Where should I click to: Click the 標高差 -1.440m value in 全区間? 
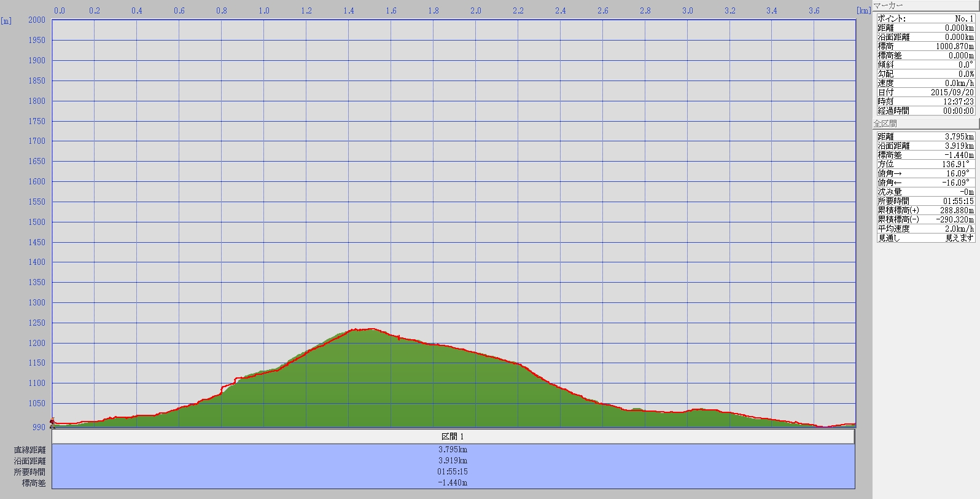[x=959, y=155]
